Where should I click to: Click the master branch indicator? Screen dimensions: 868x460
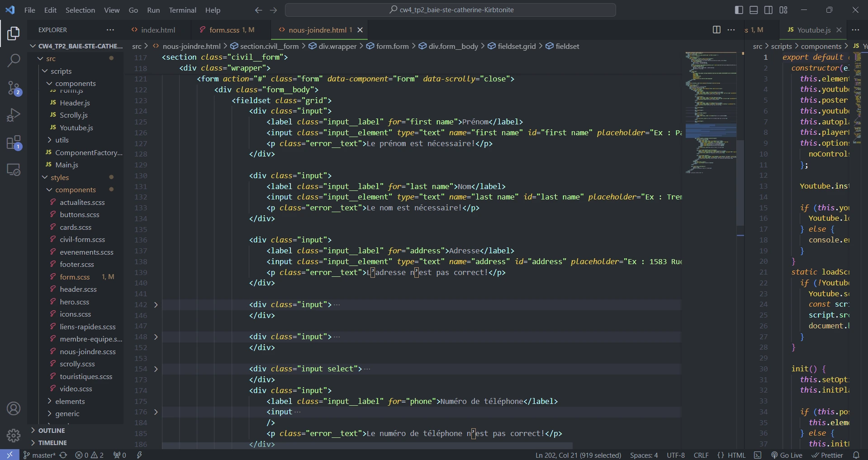click(x=39, y=455)
